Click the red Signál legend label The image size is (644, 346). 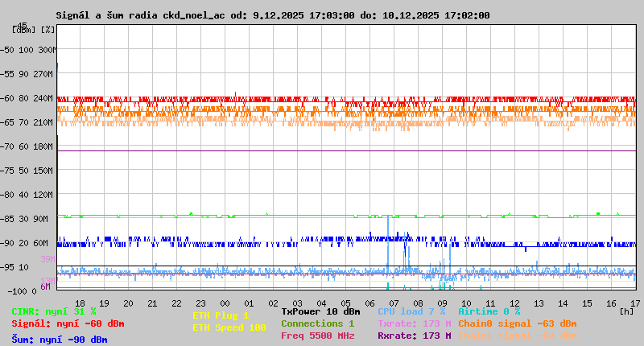click(68, 323)
